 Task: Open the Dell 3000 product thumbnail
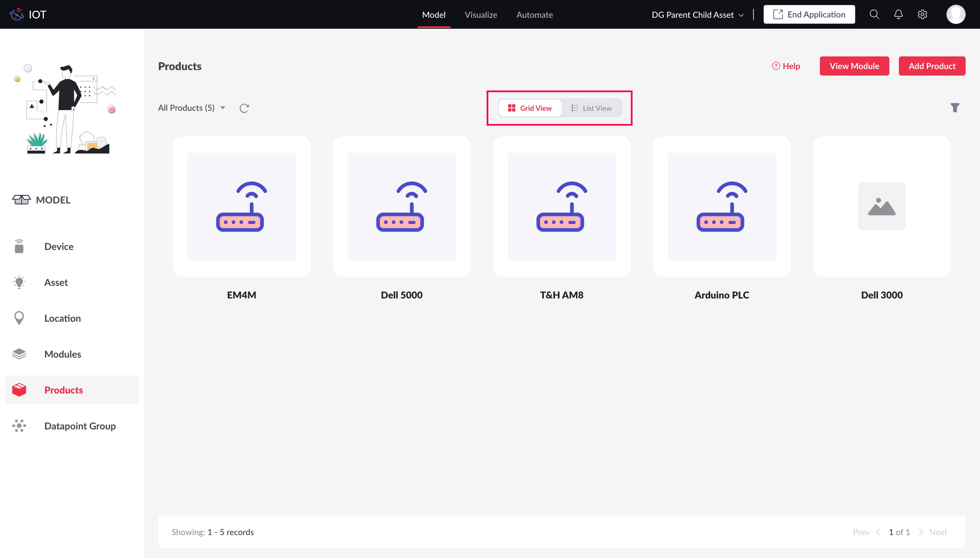point(881,207)
